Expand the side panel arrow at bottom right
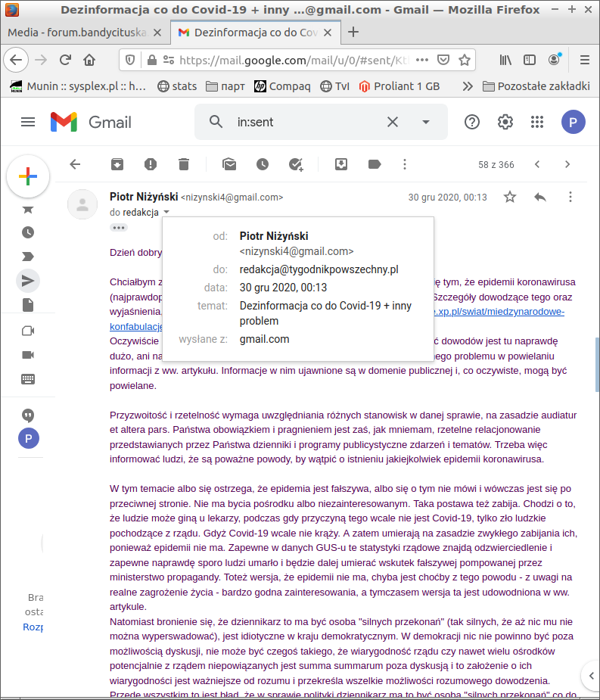The image size is (600, 700). pos(592,676)
